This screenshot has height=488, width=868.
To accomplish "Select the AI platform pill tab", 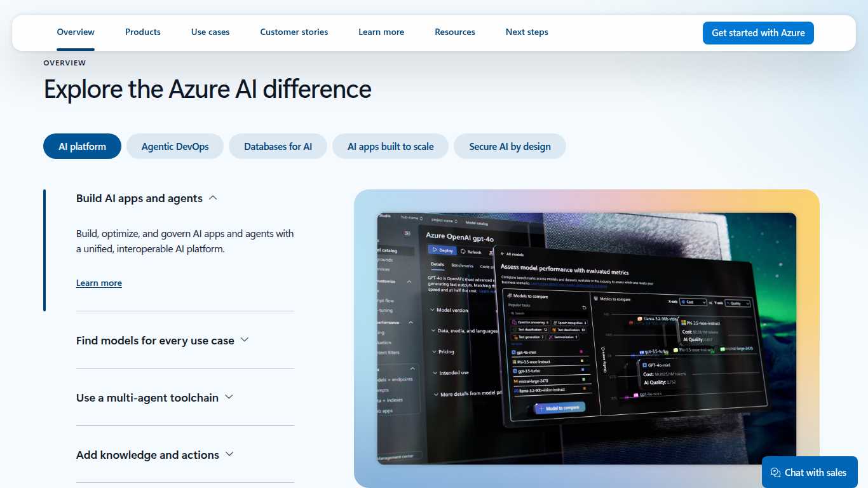I will [82, 146].
